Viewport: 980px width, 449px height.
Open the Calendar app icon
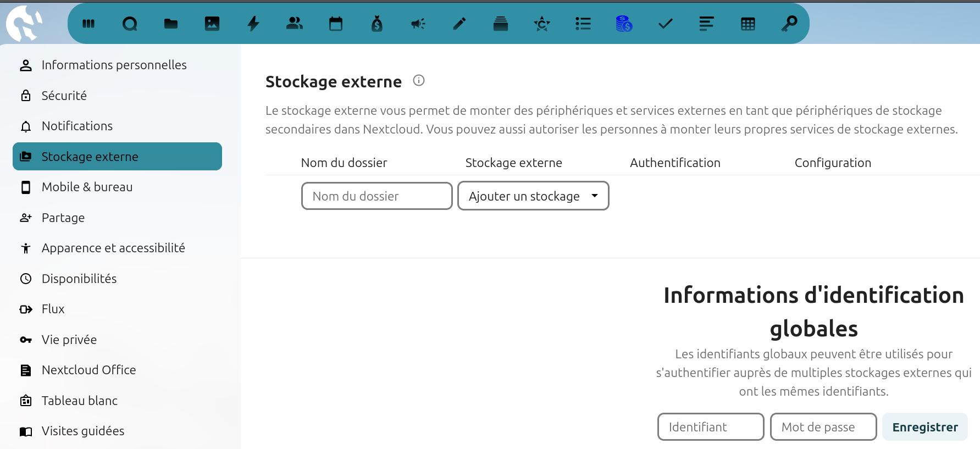[x=336, y=24]
